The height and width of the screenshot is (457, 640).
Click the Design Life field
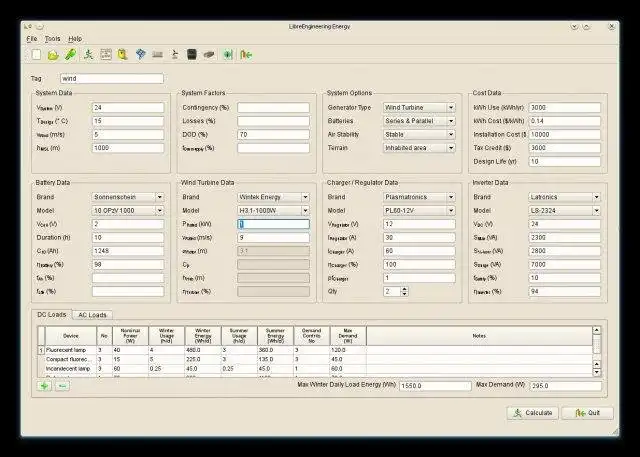point(564,162)
